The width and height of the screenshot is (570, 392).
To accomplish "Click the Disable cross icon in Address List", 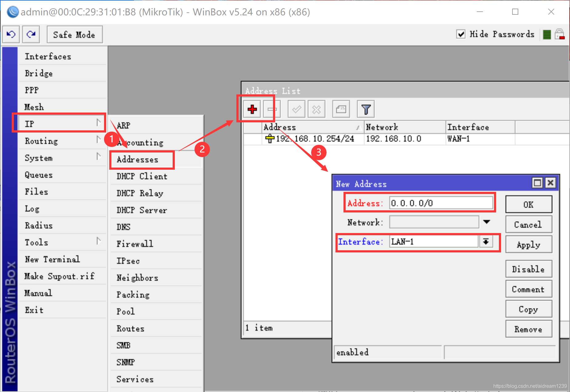I will pyautogui.click(x=316, y=109).
